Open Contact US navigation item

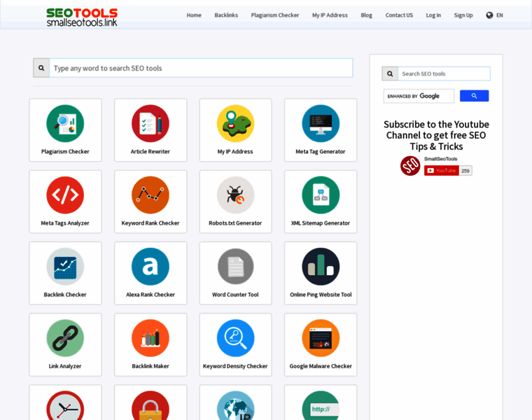[399, 15]
